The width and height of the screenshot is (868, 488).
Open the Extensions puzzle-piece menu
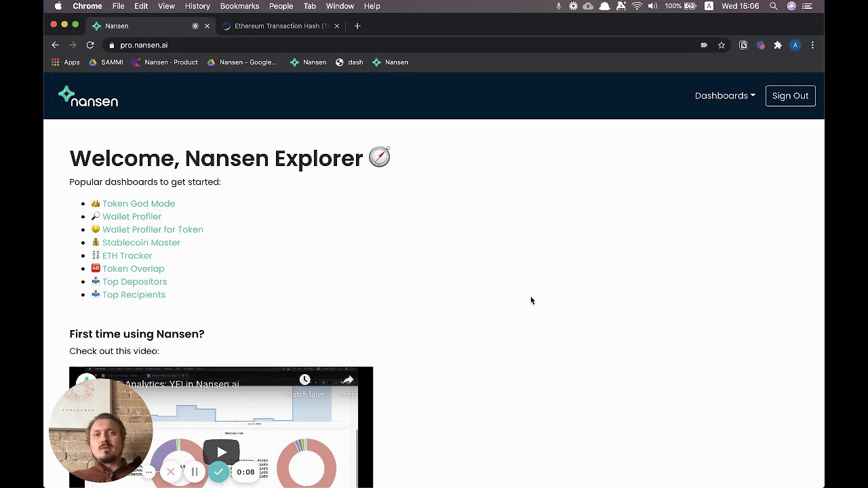778,45
